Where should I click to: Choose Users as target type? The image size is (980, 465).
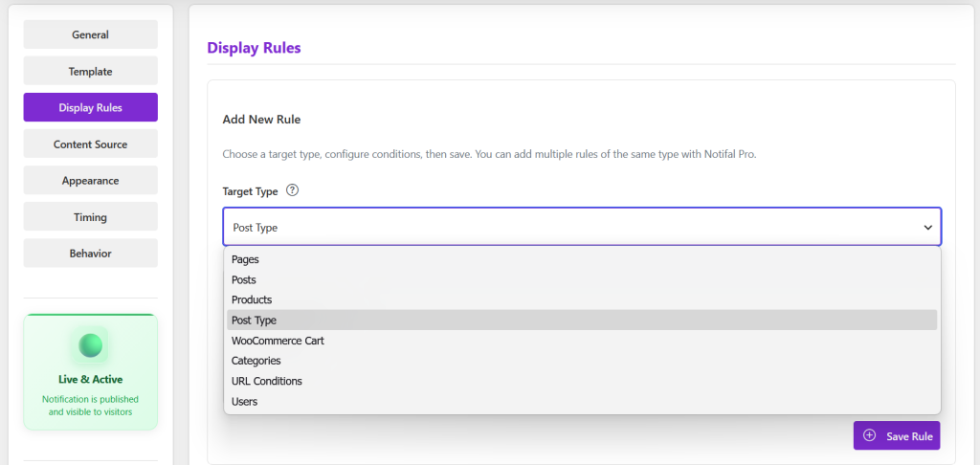582,401
